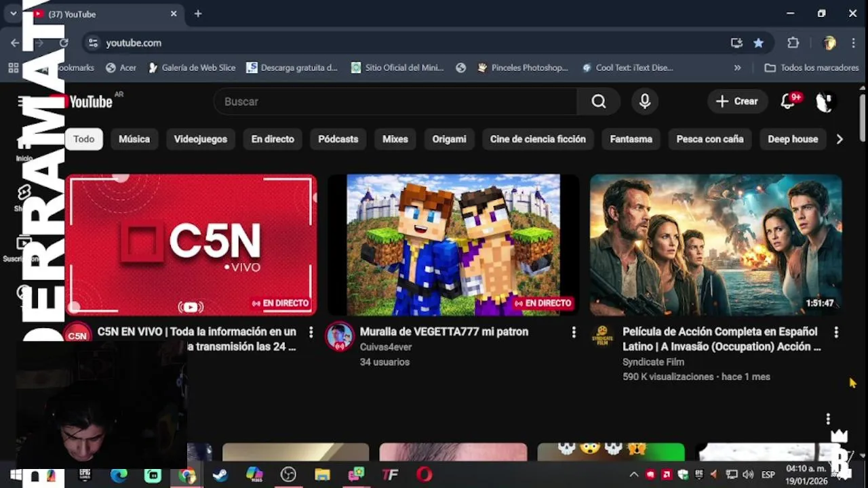This screenshot has height=488, width=868.
Task: Open the Cuivas4ever channel avatar
Action: [339, 335]
